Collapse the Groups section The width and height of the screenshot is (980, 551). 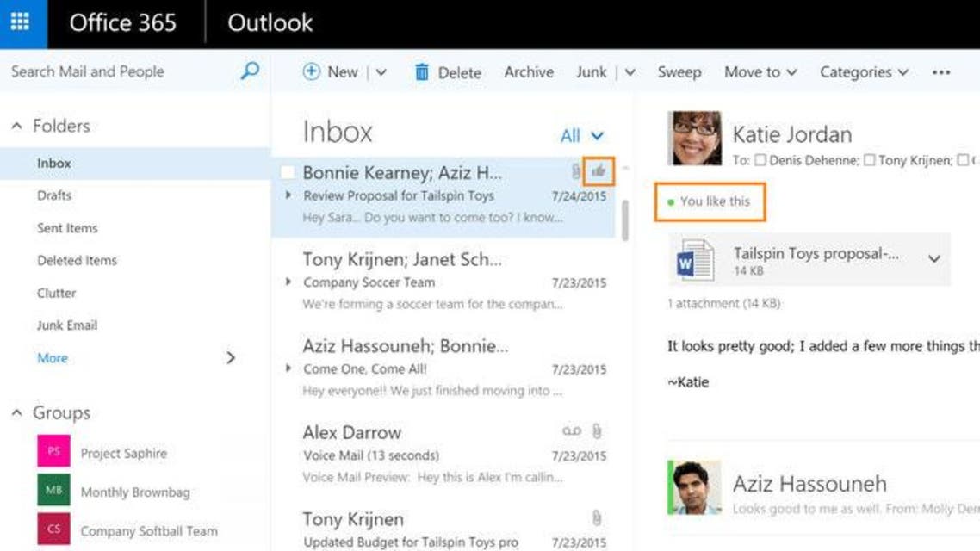coord(17,413)
